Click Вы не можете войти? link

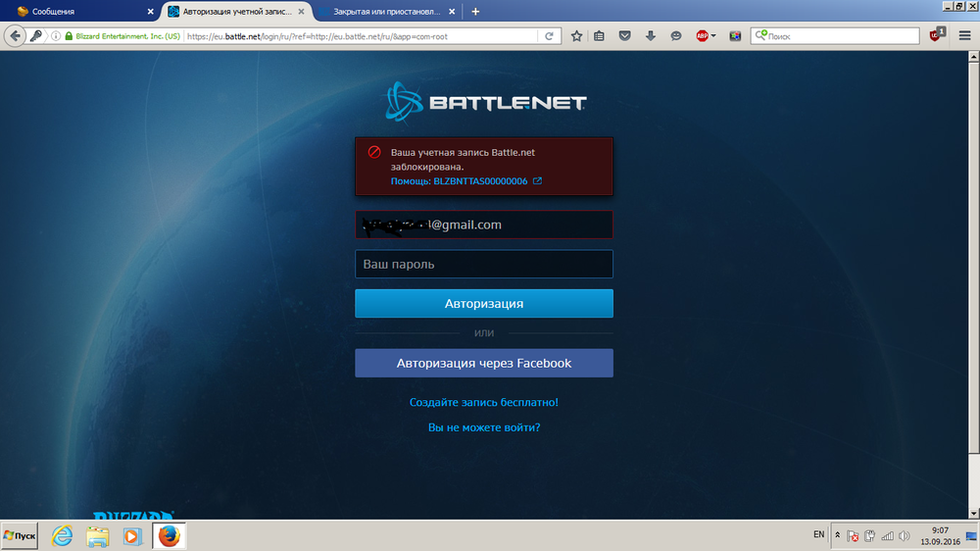[484, 427]
